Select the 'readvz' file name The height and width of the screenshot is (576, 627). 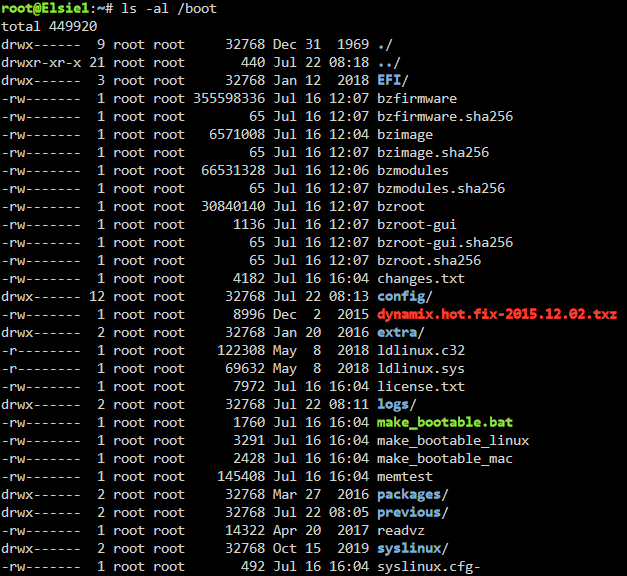[401, 530]
